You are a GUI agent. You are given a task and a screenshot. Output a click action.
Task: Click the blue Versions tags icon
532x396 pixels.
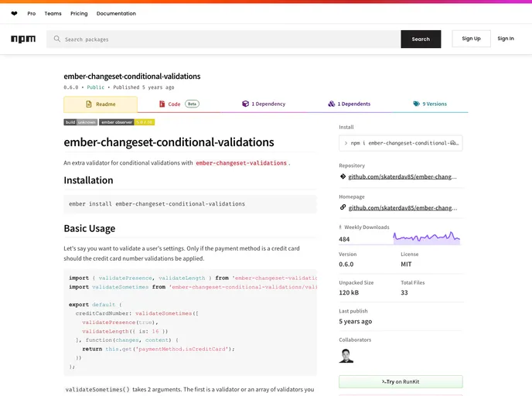[x=416, y=104]
